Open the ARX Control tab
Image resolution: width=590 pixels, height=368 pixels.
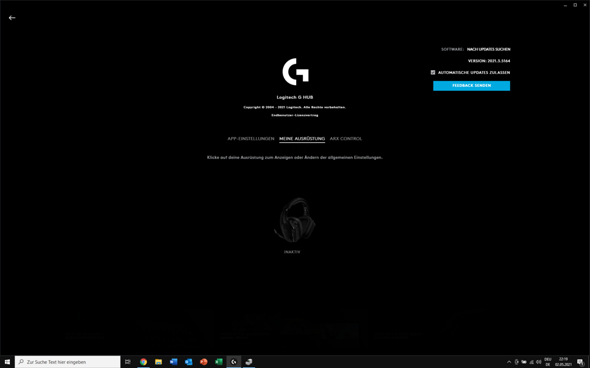[346, 139]
